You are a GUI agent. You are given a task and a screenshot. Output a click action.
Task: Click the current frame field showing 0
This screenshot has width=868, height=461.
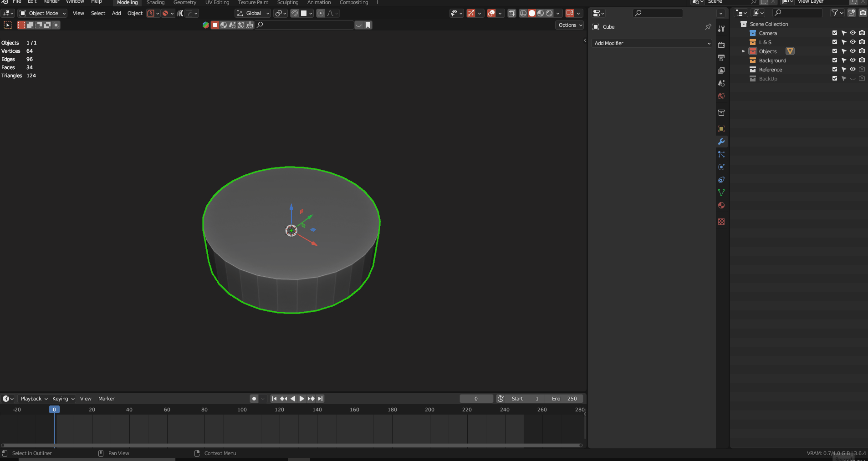pos(476,399)
